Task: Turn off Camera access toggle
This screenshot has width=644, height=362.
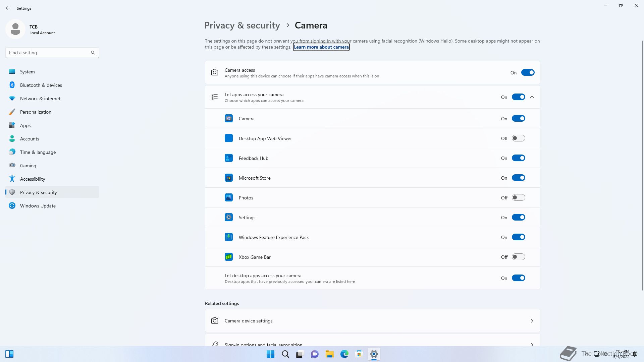Action: pyautogui.click(x=528, y=72)
